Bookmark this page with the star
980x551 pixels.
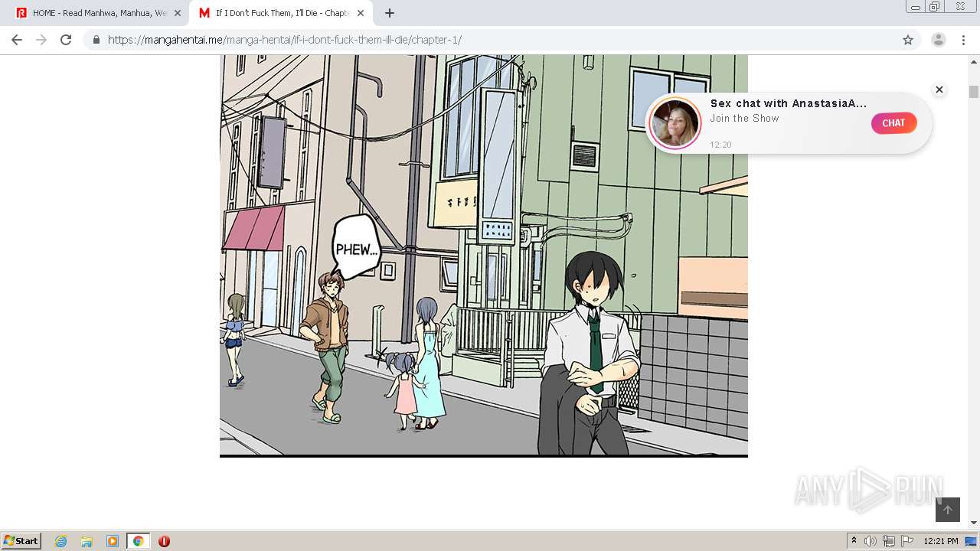908,40
